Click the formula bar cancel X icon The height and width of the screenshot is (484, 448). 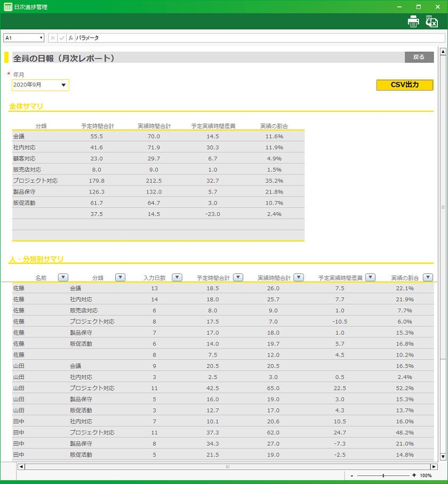tap(53, 38)
